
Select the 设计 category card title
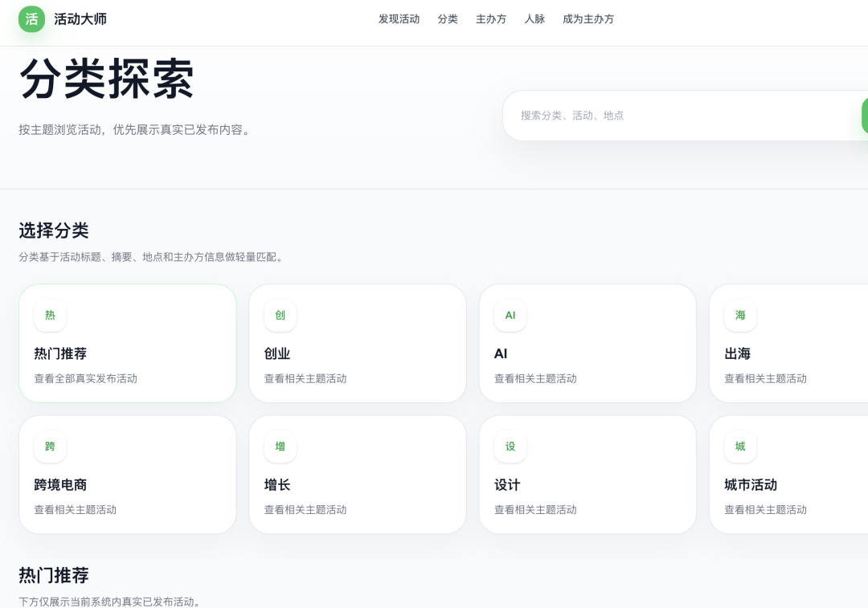(507, 484)
